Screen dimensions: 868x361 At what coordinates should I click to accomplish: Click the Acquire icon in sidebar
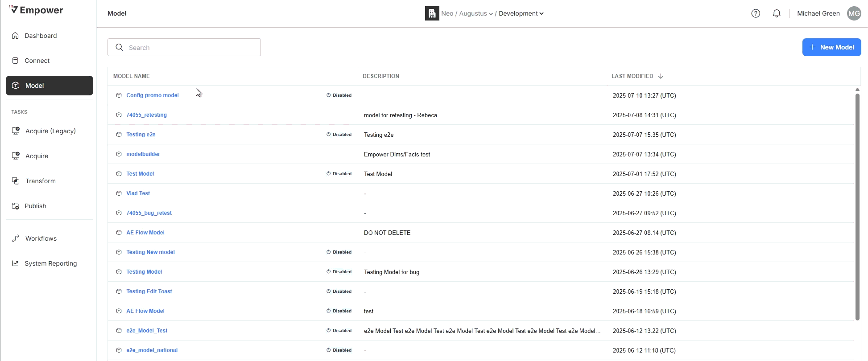[x=16, y=156]
